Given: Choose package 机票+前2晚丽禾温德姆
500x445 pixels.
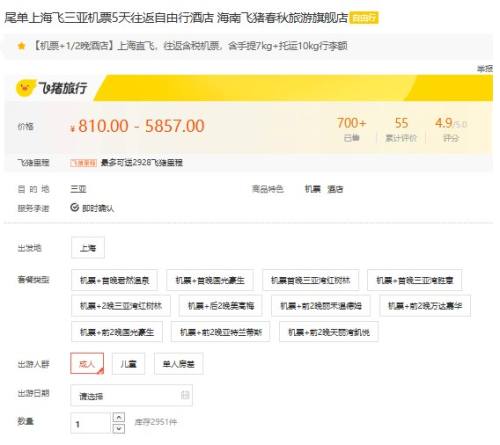Looking at the screenshot, I should point(321,306).
